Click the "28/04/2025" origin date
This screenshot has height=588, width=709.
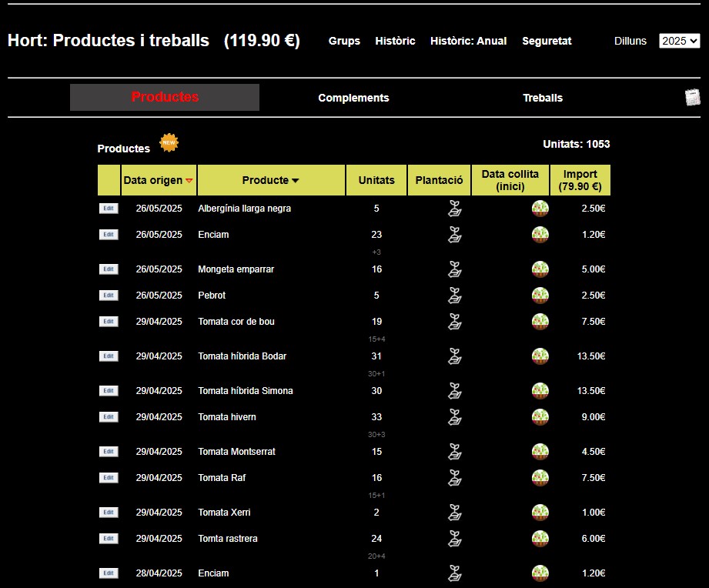coord(159,573)
